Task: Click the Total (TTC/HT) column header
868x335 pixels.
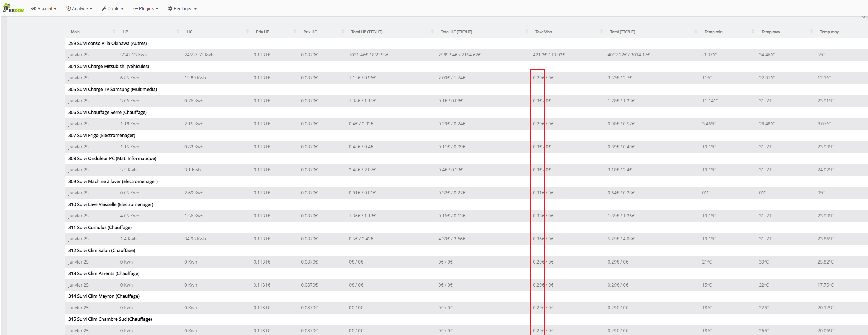Action: pyautogui.click(x=622, y=32)
